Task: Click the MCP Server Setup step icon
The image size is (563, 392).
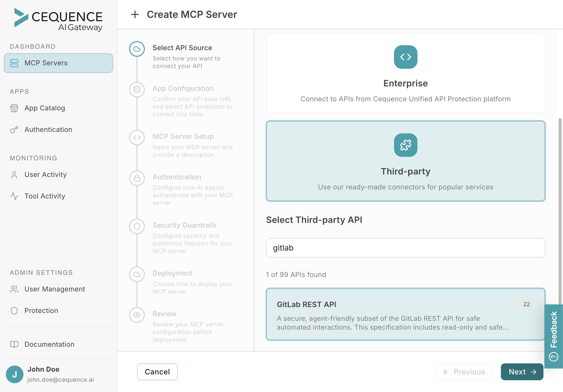Action: coord(137,137)
